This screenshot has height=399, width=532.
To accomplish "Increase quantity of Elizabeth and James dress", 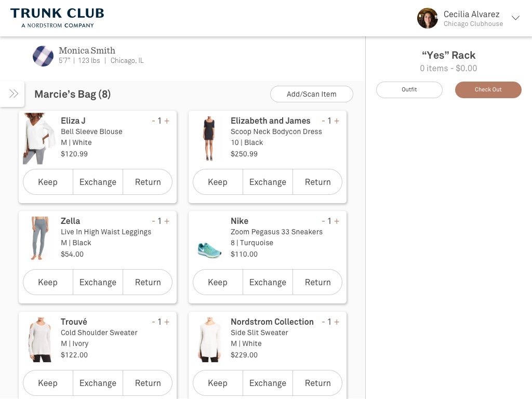I will [337, 121].
